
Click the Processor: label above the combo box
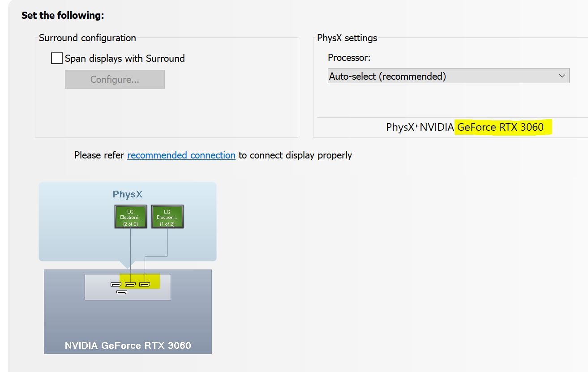[x=349, y=57]
